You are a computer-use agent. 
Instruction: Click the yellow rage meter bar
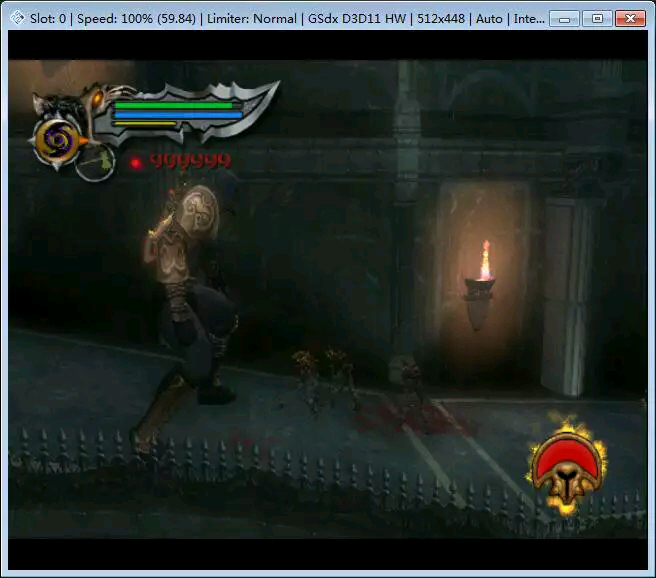[145, 123]
